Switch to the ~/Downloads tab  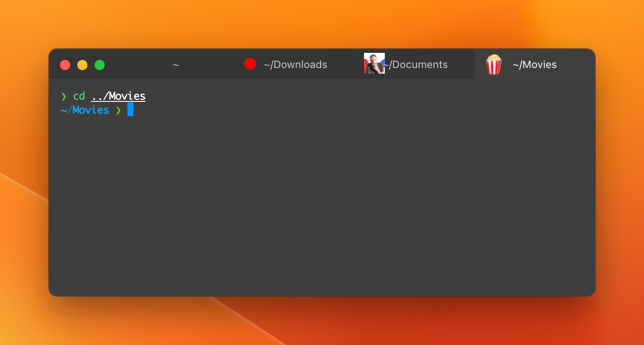click(x=295, y=65)
